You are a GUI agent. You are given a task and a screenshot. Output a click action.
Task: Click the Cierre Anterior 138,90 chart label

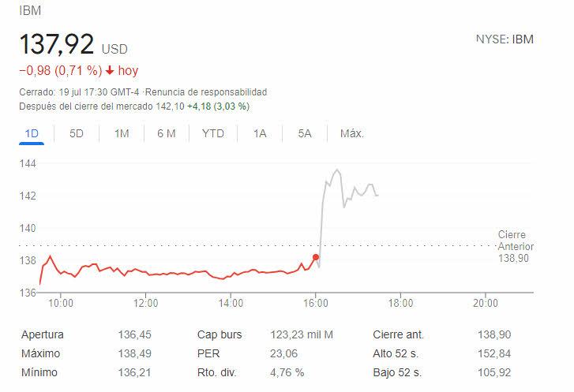pyautogui.click(x=516, y=246)
